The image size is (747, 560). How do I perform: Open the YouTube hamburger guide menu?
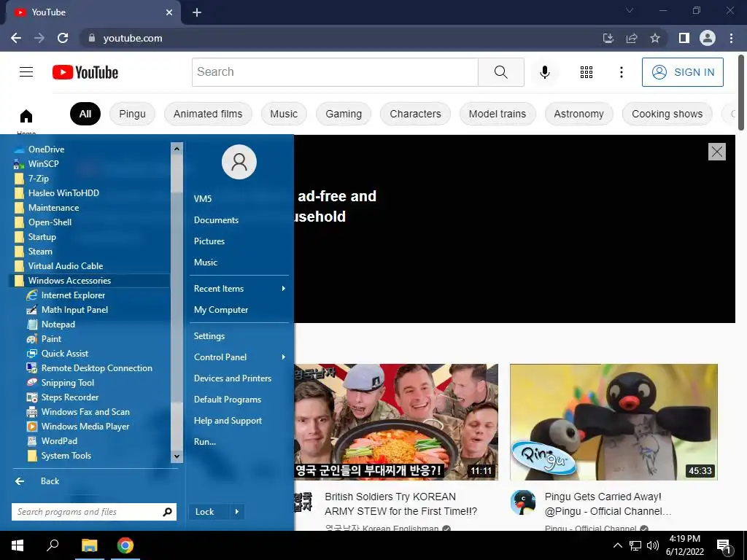click(x=26, y=72)
